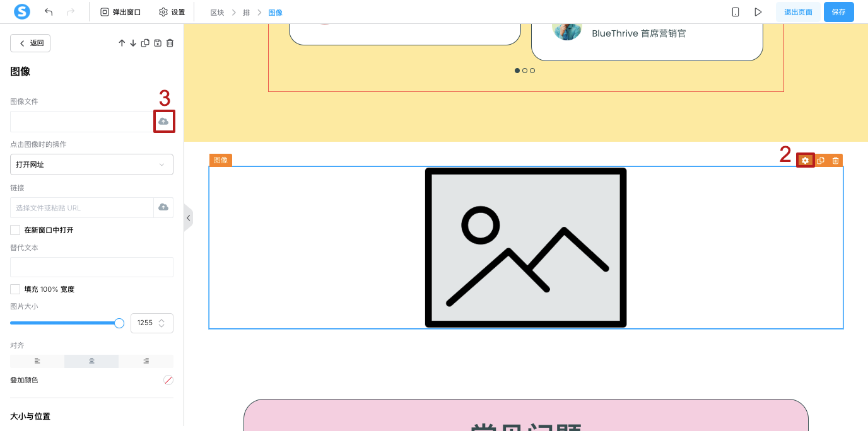Align image left
Image resolution: width=868 pixels, height=431 pixels.
click(37, 361)
